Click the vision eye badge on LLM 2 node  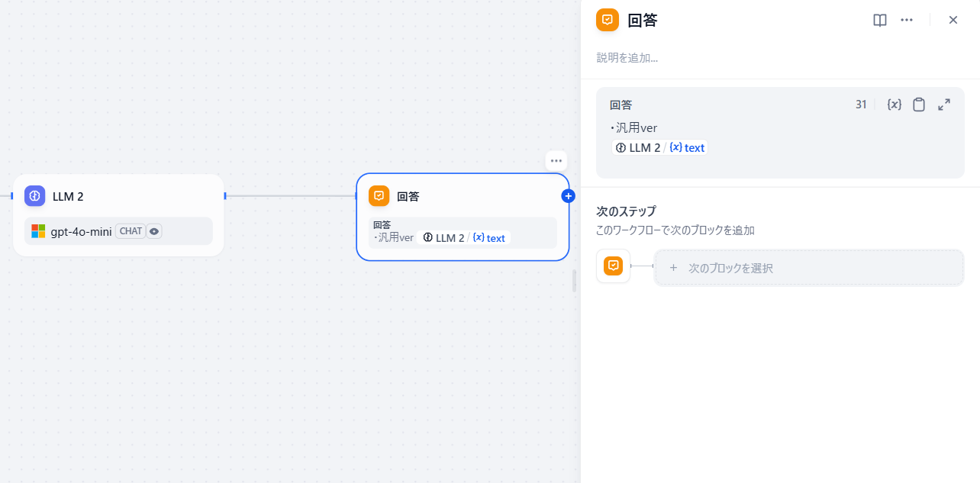click(154, 231)
